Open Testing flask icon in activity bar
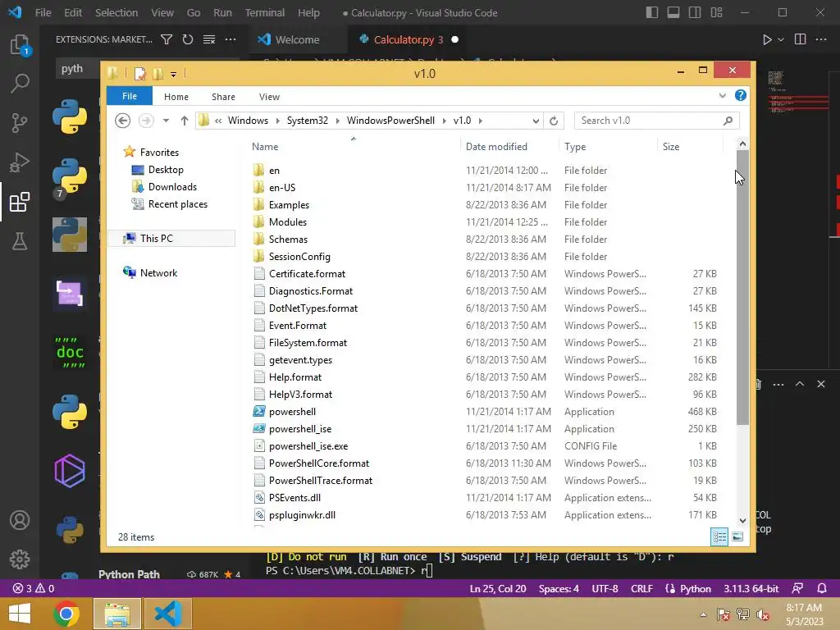Image resolution: width=840 pixels, height=630 pixels. (20, 241)
